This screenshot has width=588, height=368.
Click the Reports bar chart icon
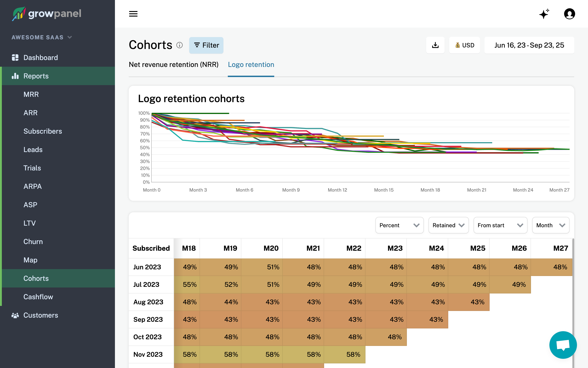pyautogui.click(x=15, y=76)
